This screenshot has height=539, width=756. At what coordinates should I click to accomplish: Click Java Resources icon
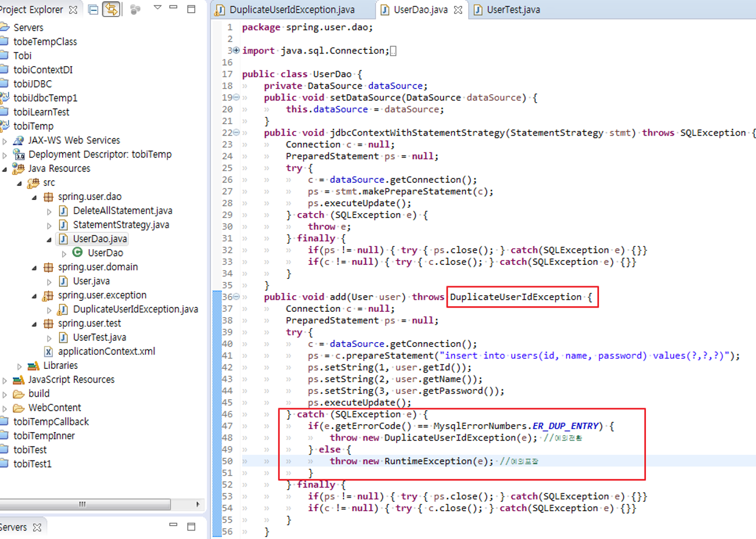19,168
